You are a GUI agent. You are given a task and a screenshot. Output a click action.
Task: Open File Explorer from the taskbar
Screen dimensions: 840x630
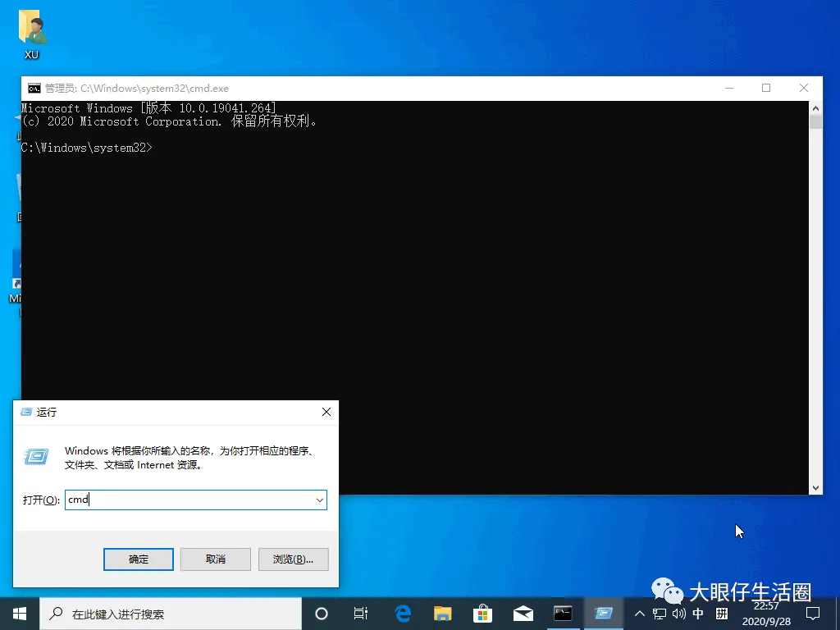click(x=442, y=613)
